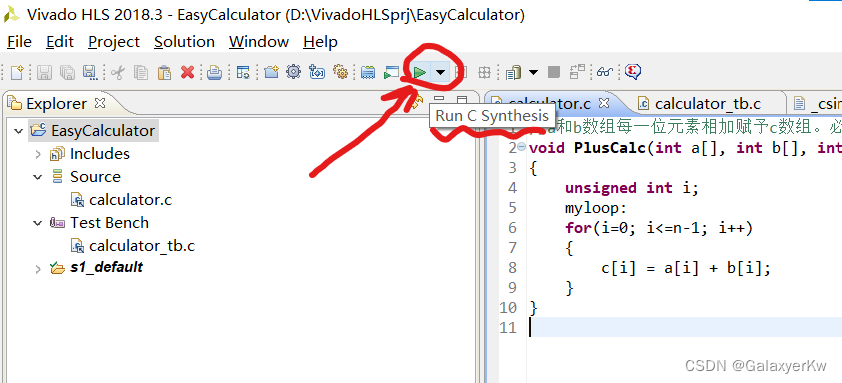Maximize the Explorer panel
The width and height of the screenshot is (842, 383).
[462, 100]
